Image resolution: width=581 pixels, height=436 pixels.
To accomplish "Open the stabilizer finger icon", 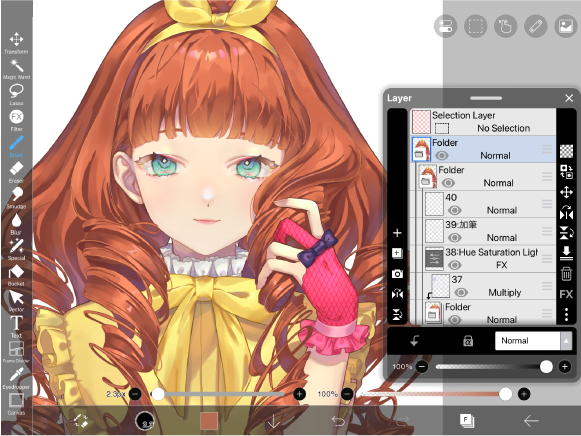I will [x=505, y=26].
